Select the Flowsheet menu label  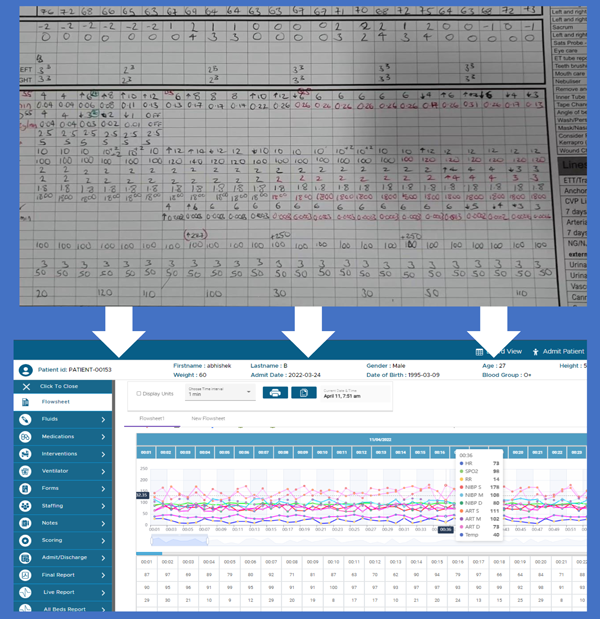pyautogui.click(x=56, y=402)
